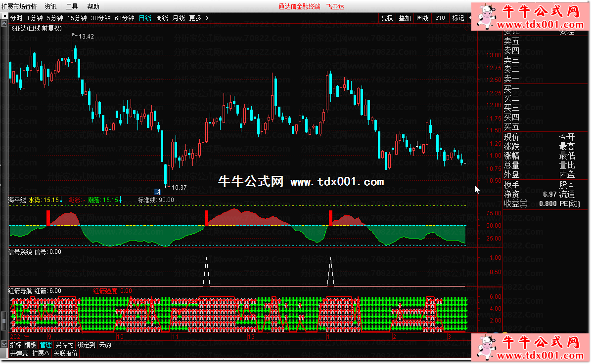
Task: Click the small diamond icon at chart top-right
Action: click(466, 28)
